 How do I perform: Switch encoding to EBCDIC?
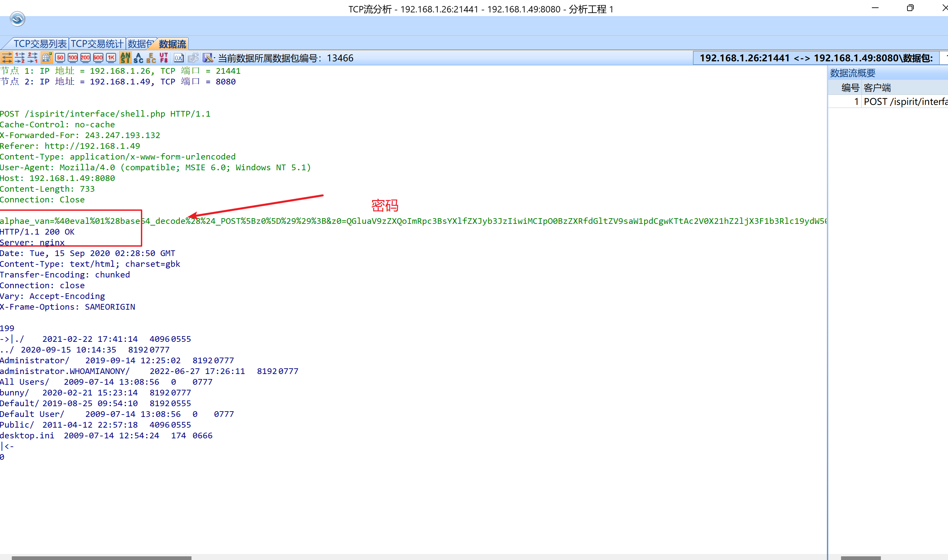coord(151,58)
